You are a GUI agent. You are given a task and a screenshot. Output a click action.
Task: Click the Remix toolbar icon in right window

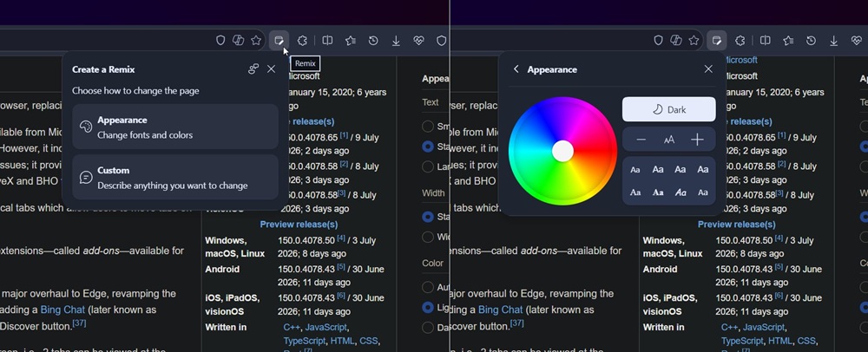[716, 41]
